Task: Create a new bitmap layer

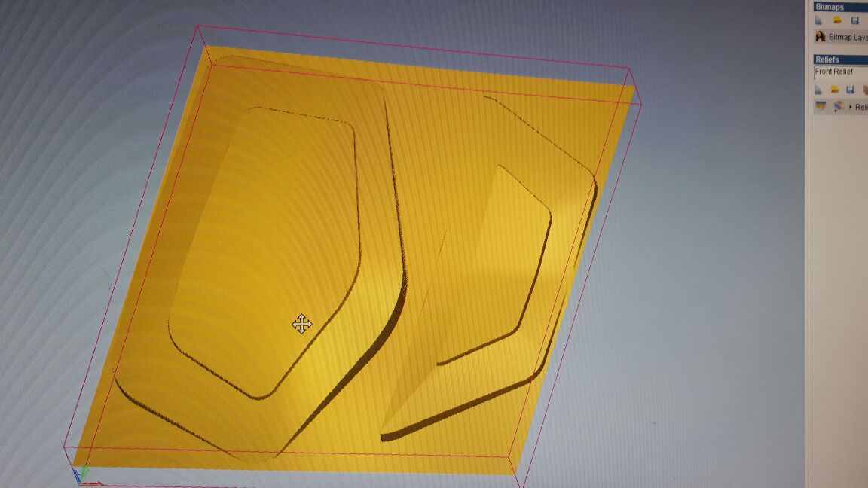Action: coord(819,20)
